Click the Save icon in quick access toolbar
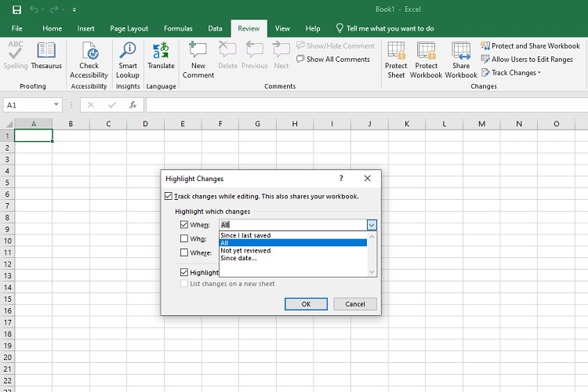Image resolution: width=588 pixels, height=392 pixels. 16,9
